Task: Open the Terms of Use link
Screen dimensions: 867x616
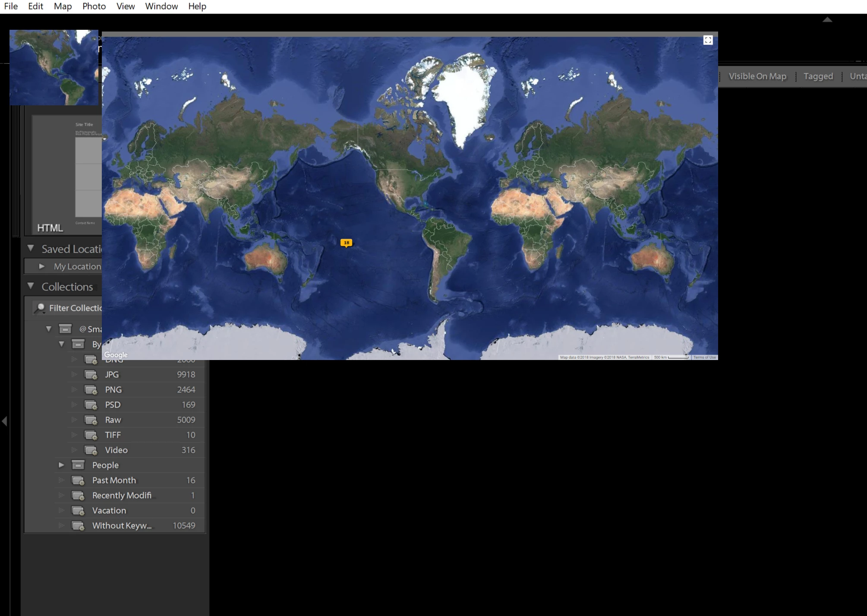Action: coord(704,357)
